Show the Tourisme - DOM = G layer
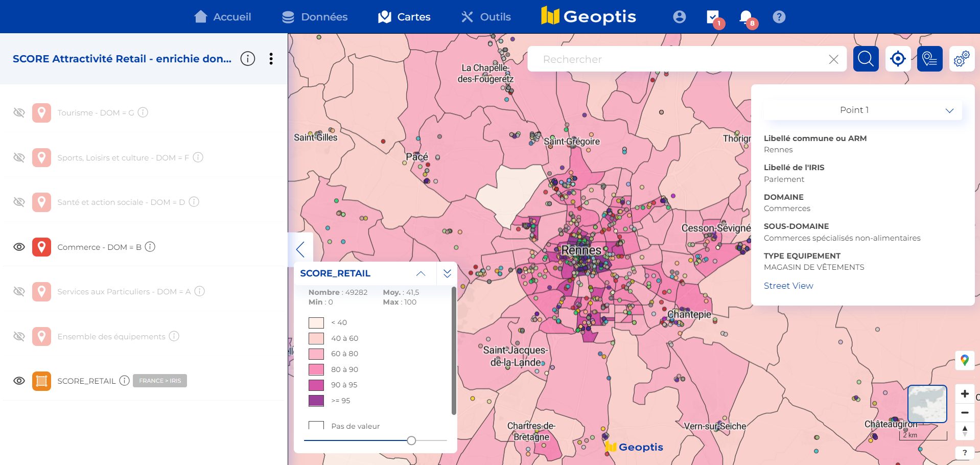Screen dimensions: 980x465 [19, 112]
